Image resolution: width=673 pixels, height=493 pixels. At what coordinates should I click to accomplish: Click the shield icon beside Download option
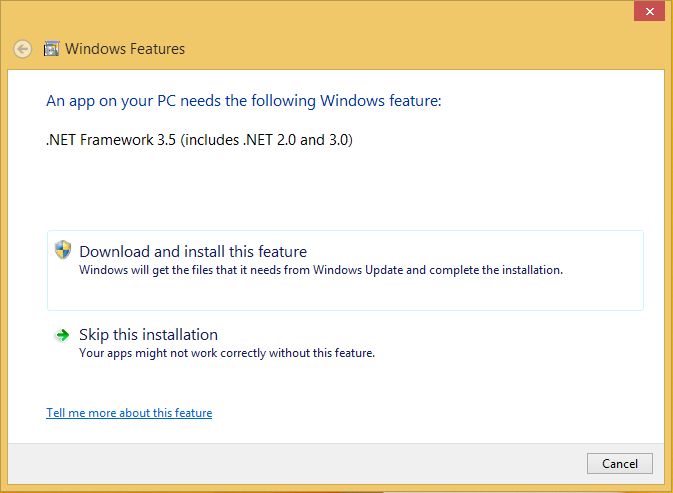pos(63,251)
